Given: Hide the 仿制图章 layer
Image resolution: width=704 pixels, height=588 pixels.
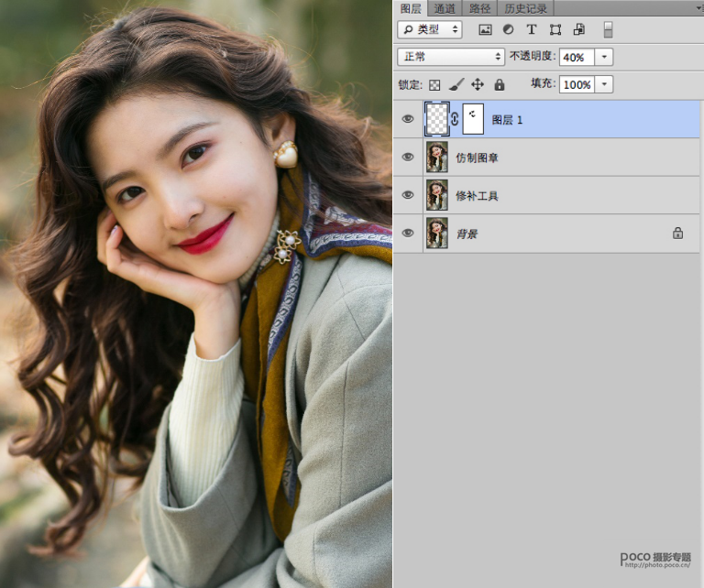Looking at the screenshot, I should click(408, 157).
